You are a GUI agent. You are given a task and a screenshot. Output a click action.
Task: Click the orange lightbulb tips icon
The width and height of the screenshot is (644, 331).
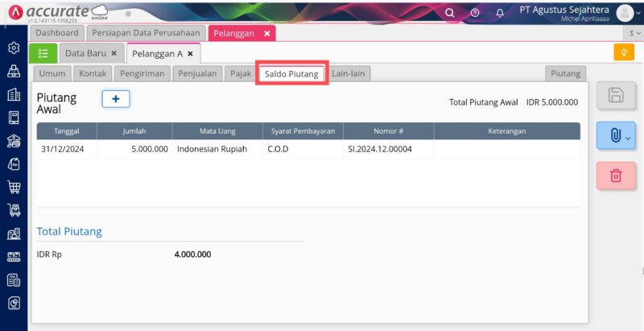pos(623,52)
